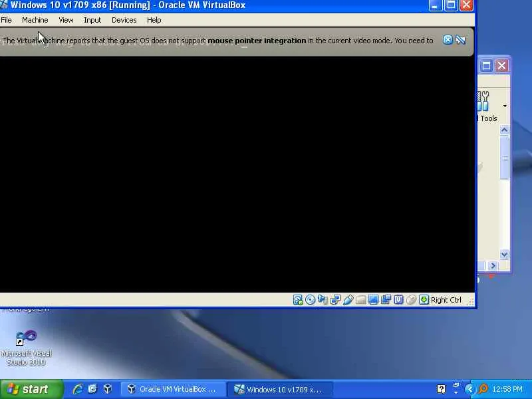The height and width of the screenshot is (399, 532).
Task: Click the keyboard capture green arrow icon
Action: [424, 300]
